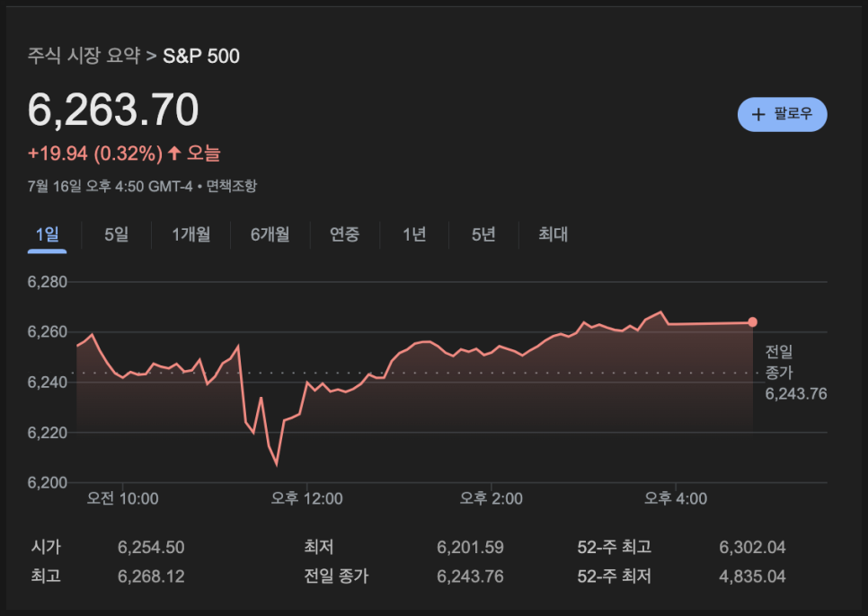This screenshot has height=616, width=868.
Task: Click the 오후 12:00 time axis label
Action: coord(306,498)
